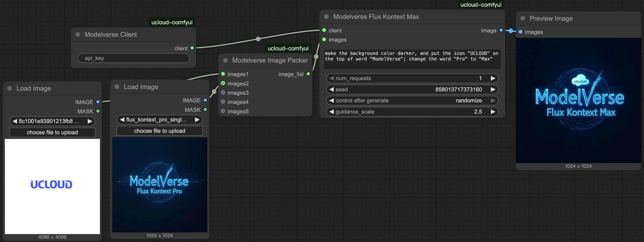Click the ucloud-comfyui badge above Image Packer
This screenshot has width=644, height=242.
[x=288, y=48]
